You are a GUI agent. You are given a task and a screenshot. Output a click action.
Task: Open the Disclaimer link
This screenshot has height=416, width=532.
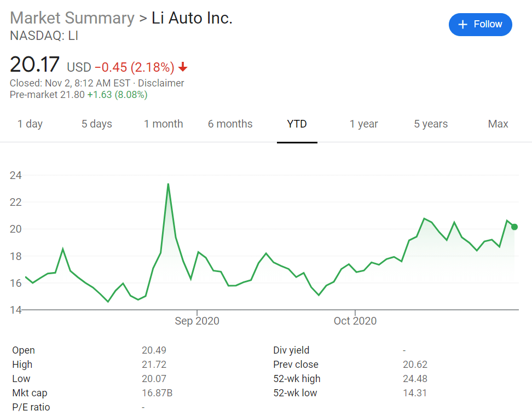(161, 83)
